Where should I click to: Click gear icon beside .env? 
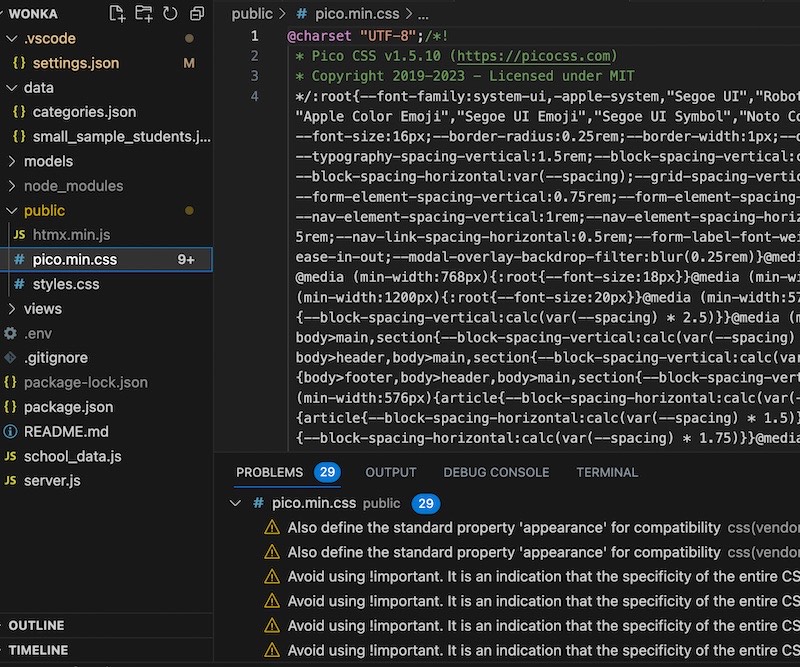[x=10, y=333]
